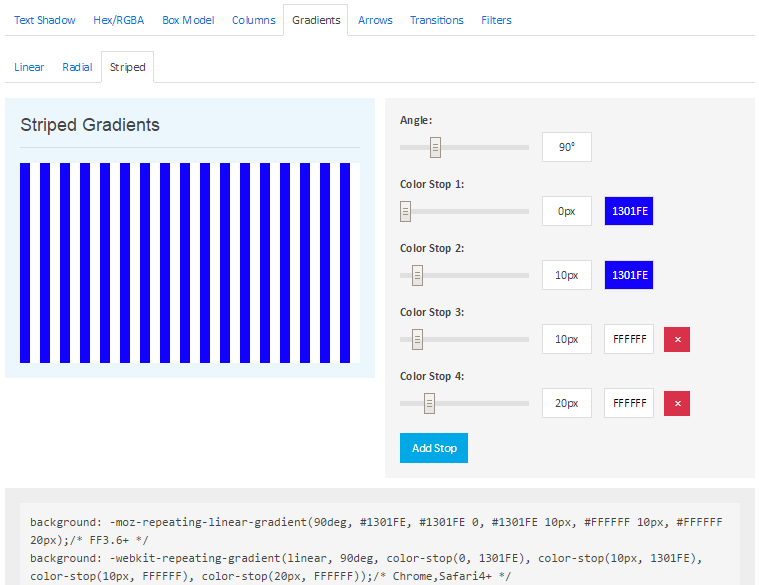Screen dimensions: 759x585
Task: Click the striped gradient preview
Action: [190, 263]
